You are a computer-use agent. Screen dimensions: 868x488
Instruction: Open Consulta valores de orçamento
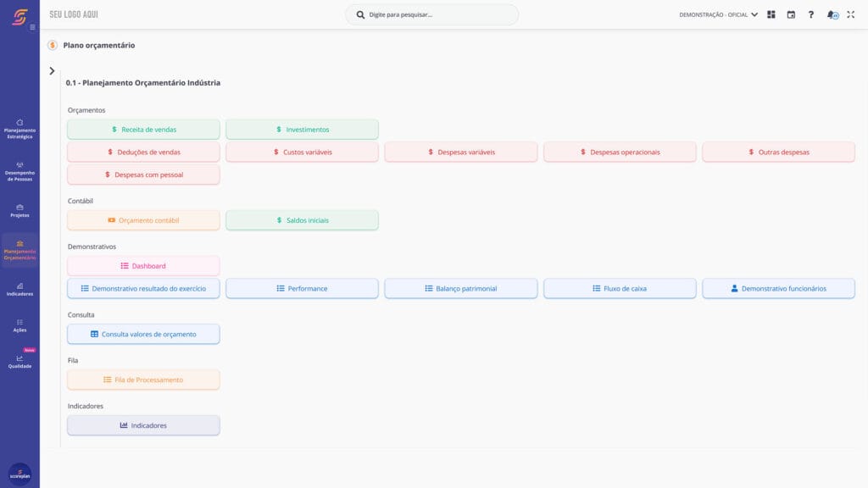pyautogui.click(x=143, y=334)
